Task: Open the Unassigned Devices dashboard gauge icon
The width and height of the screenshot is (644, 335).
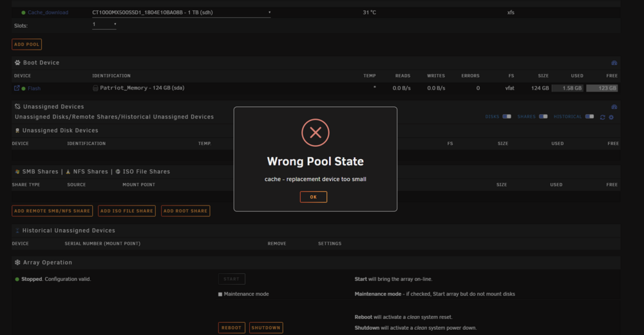Action: pos(614,107)
